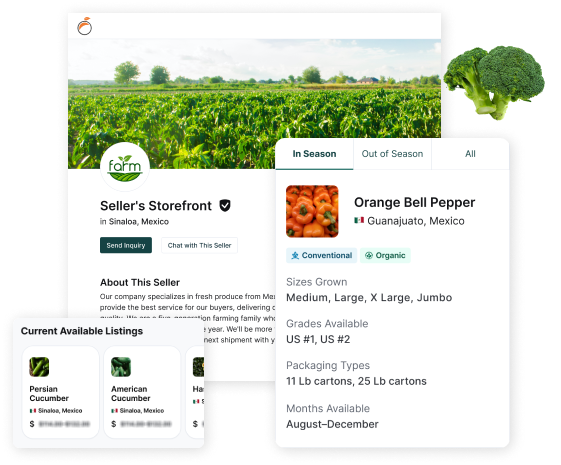Viewport: 561px width, 465px height.
Task: Click the Send Inquiry button
Action: pos(126,245)
